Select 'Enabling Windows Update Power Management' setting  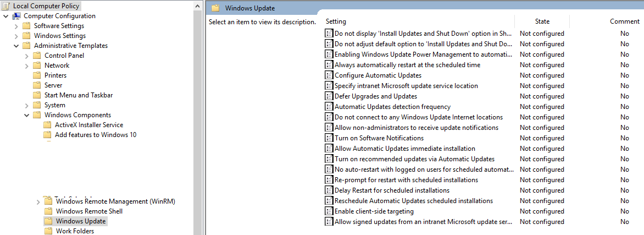pos(424,54)
